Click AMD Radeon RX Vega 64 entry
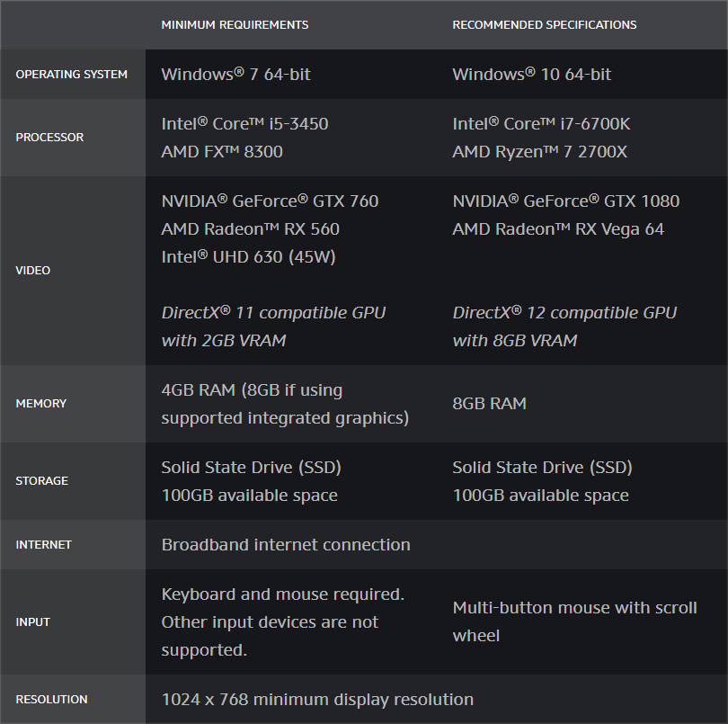Screen dimensions: 728x724 [558, 229]
